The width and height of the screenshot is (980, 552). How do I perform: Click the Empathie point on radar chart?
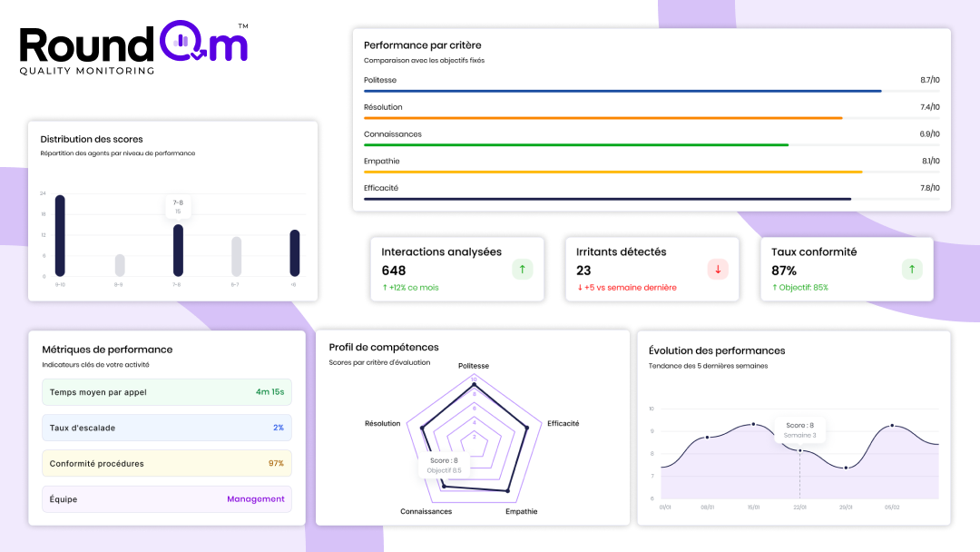tap(508, 491)
